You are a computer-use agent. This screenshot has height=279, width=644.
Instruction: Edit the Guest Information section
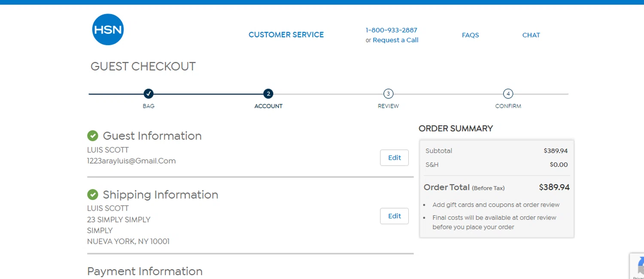pyautogui.click(x=394, y=158)
